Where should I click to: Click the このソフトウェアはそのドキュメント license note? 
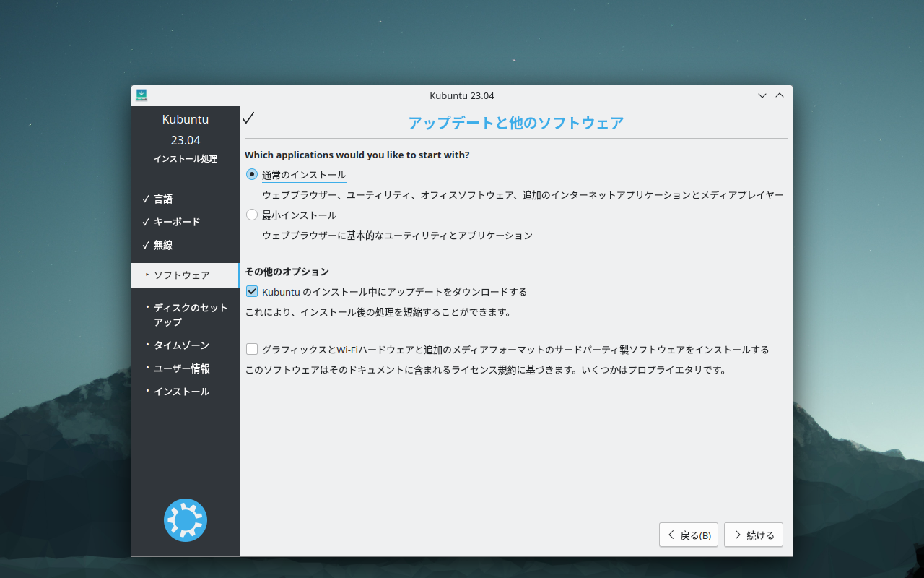[485, 370]
